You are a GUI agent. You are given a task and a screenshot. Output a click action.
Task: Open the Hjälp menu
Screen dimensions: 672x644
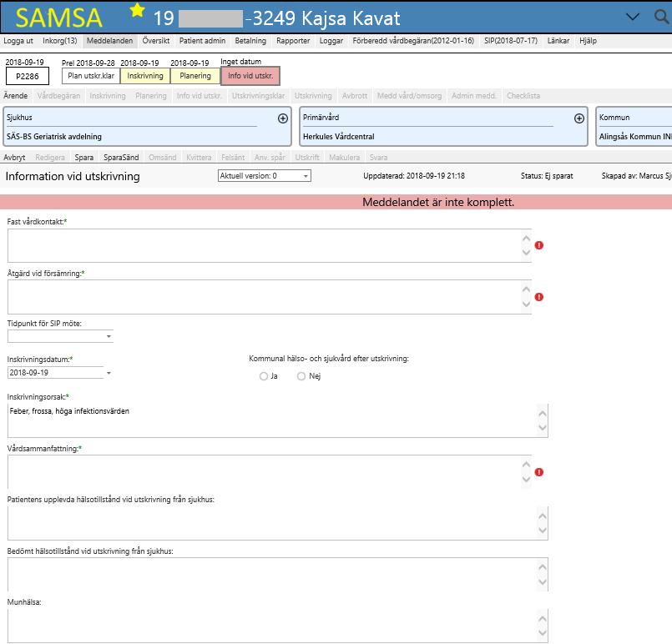pyautogui.click(x=588, y=41)
